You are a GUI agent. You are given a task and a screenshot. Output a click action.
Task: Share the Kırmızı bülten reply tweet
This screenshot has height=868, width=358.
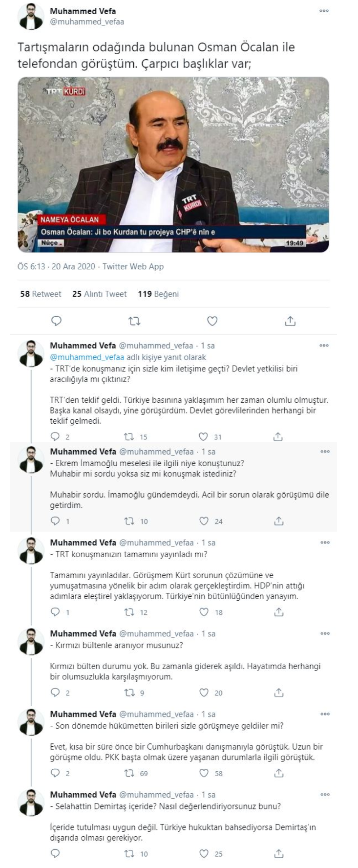coord(279,692)
